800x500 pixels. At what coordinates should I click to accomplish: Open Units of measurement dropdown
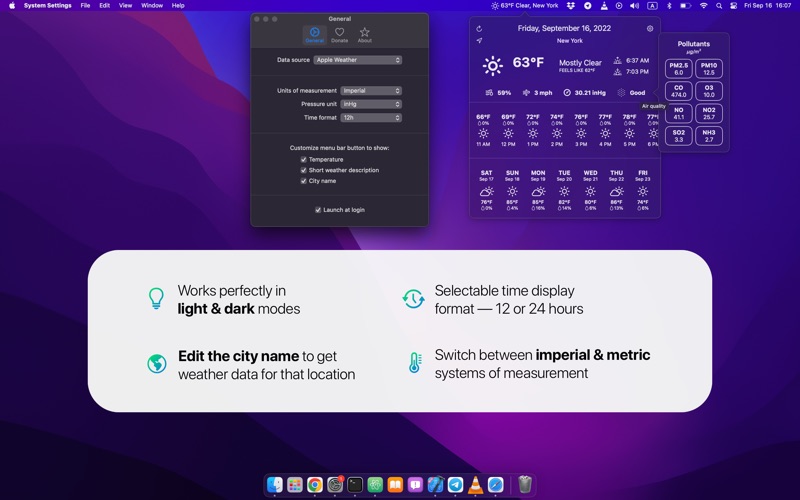click(371, 90)
